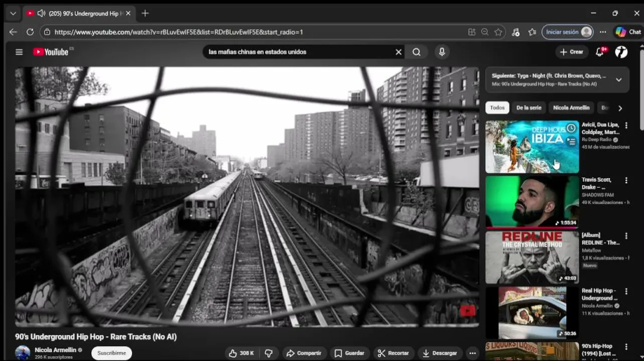
Task: Open the account avatar menu
Action: tap(621, 52)
